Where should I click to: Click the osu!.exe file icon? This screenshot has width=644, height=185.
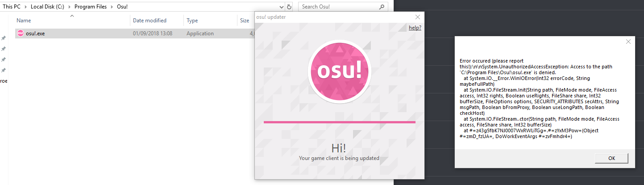[21, 34]
